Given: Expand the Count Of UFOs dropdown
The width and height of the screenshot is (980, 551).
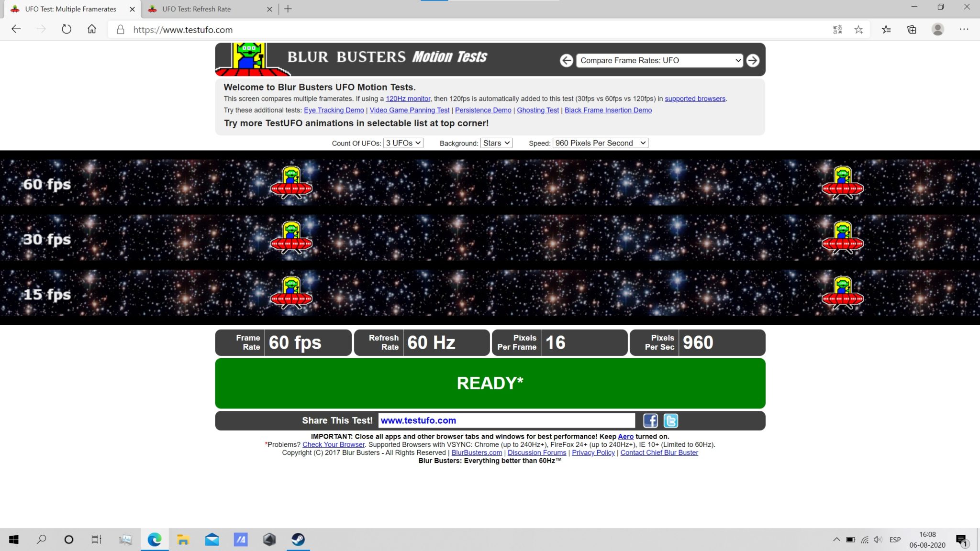Looking at the screenshot, I should point(403,143).
